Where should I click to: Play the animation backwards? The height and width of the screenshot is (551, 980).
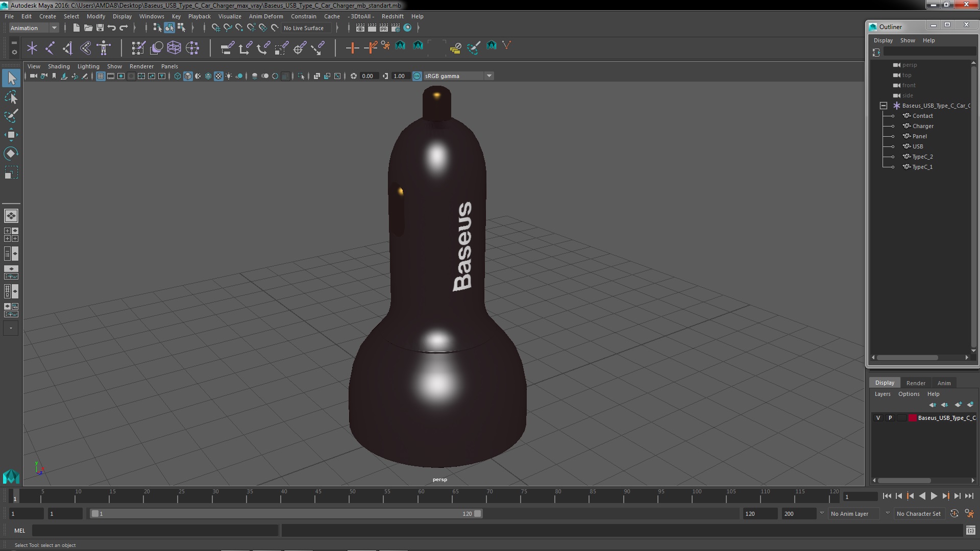pos(922,496)
